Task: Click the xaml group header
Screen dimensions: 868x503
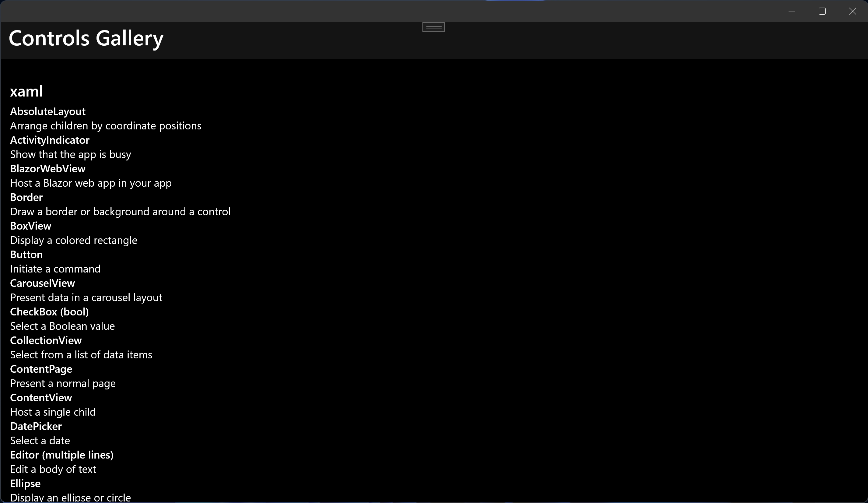Action: 26,91
